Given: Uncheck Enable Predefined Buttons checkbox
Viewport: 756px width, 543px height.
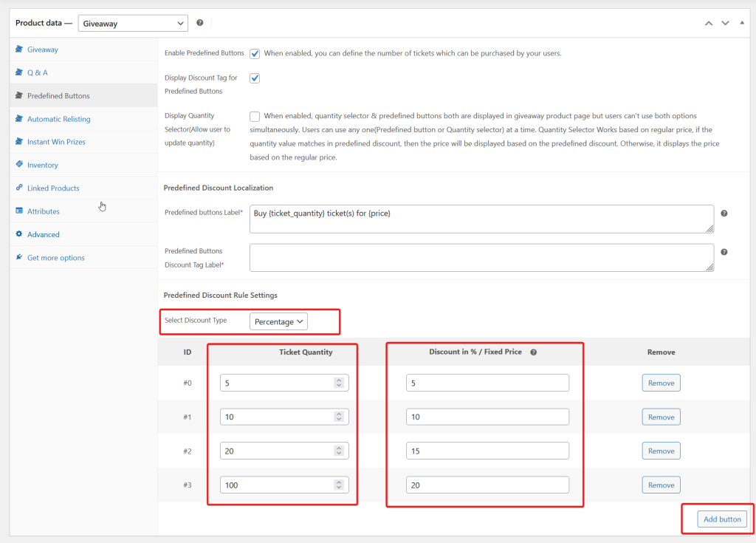Looking at the screenshot, I should 255,54.
